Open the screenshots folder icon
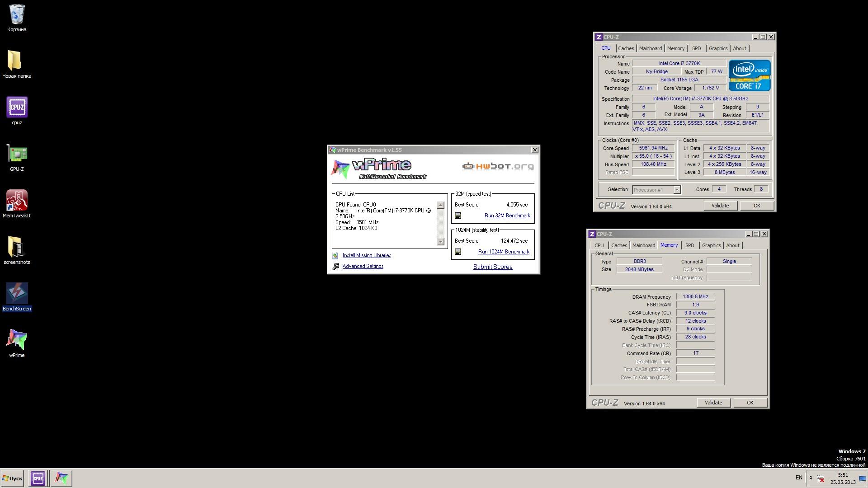The image size is (868, 488). [17, 250]
